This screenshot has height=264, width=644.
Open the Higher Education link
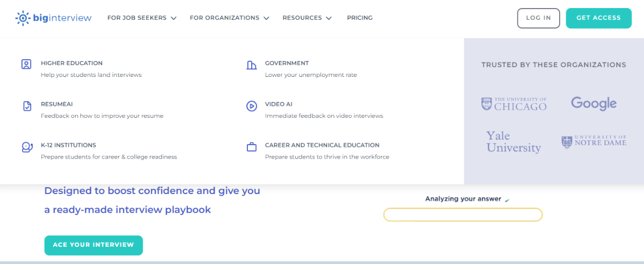tap(71, 63)
